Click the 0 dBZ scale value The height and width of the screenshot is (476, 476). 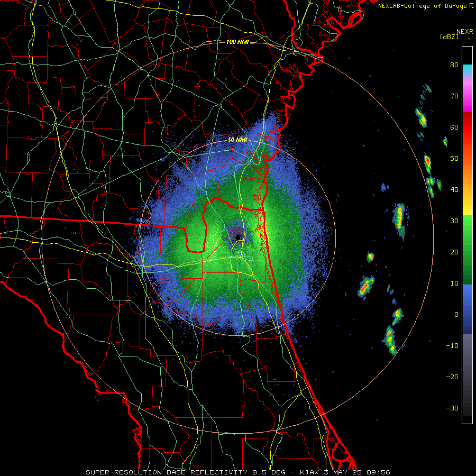456,315
